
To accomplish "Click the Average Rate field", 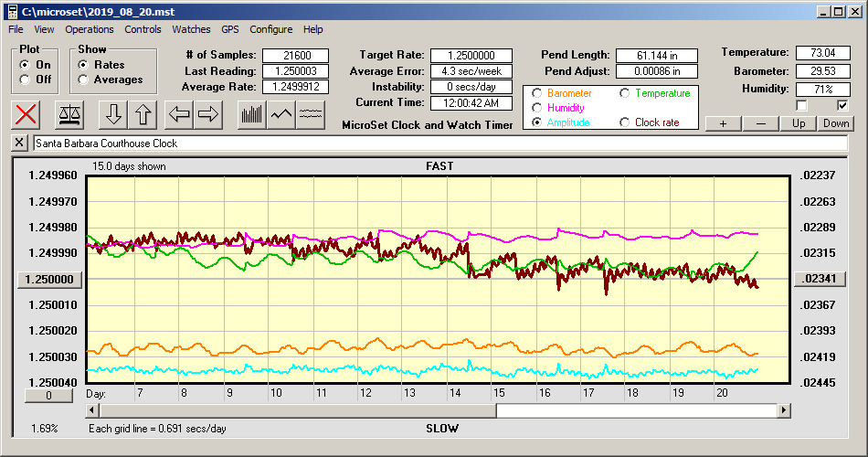I will tap(296, 87).
